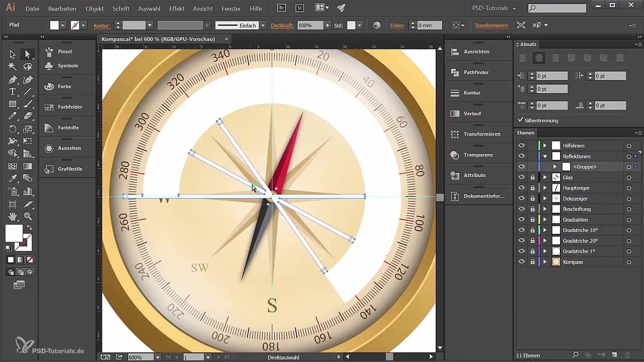This screenshot has height=362, width=644.
Task: Toggle visibility of Hauptzeiger layer
Action: 522,188
